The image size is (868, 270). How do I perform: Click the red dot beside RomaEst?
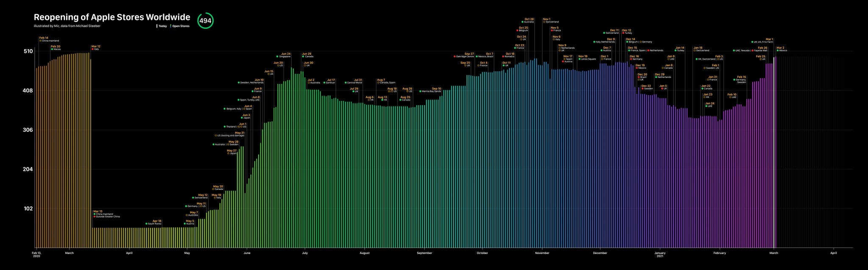pyautogui.click(x=503, y=57)
